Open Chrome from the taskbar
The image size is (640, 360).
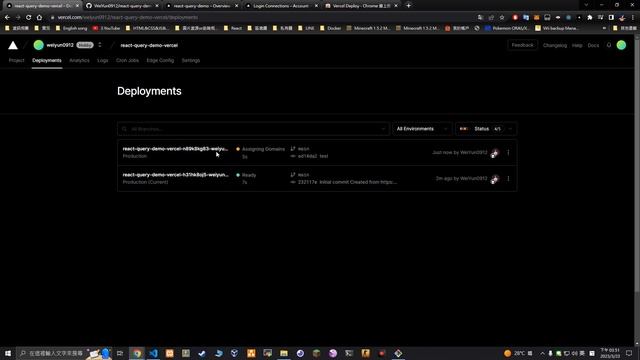tap(137, 353)
